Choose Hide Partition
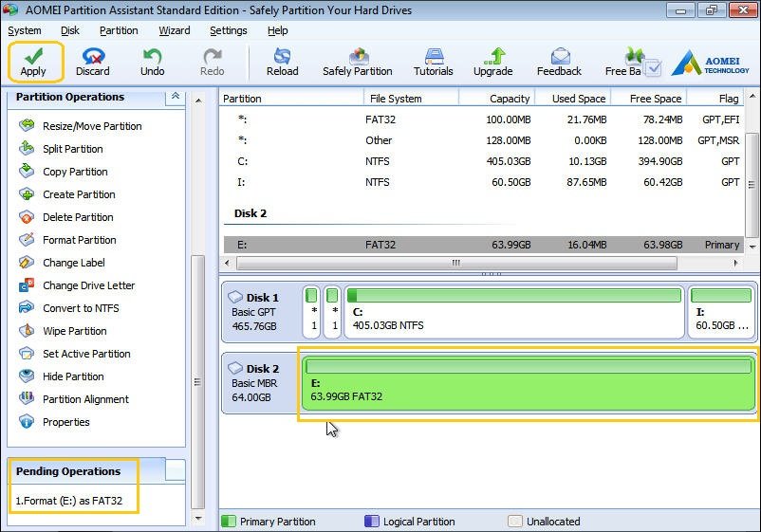Screen dimensions: 761x532 tap(62, 376)
